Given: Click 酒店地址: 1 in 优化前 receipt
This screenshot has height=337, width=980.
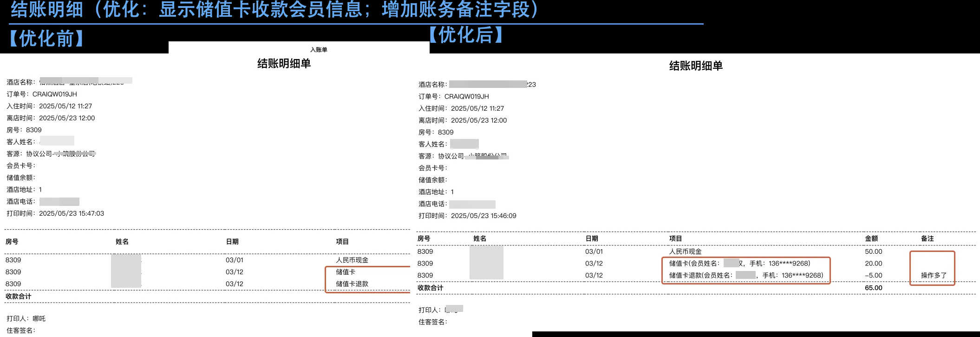Looking at the screenshot, I should [24, 190].
